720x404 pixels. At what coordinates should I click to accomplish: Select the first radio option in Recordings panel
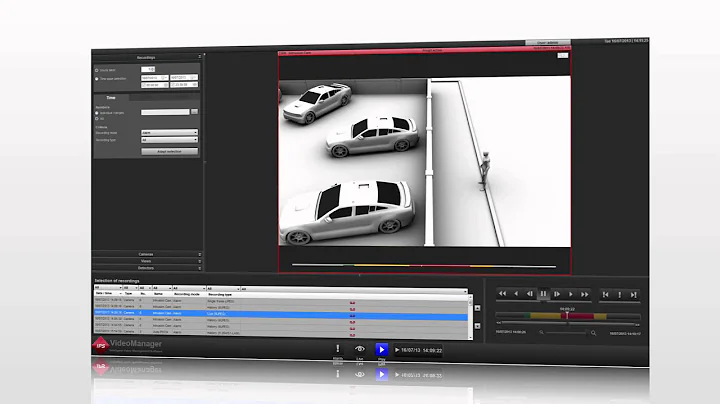97,70
